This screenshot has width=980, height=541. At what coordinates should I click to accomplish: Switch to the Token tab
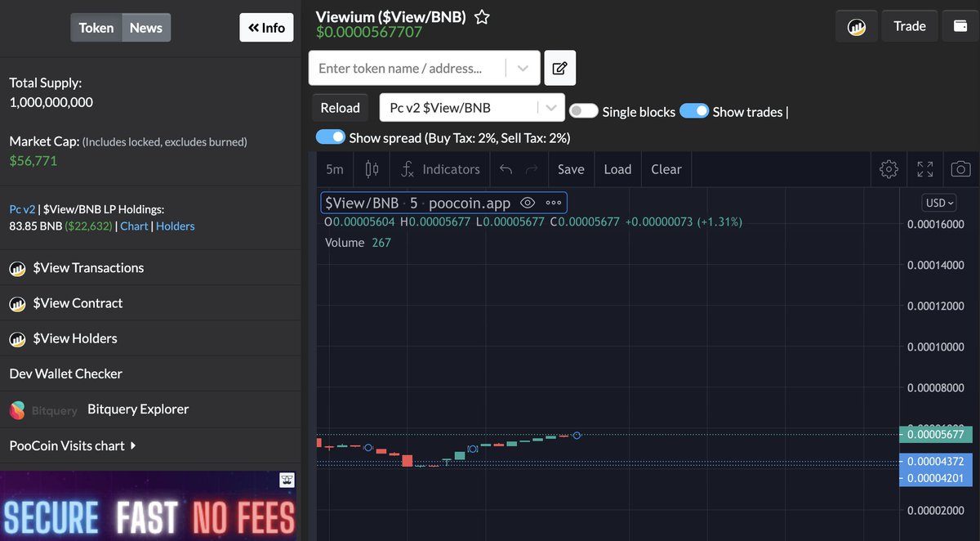96,28
